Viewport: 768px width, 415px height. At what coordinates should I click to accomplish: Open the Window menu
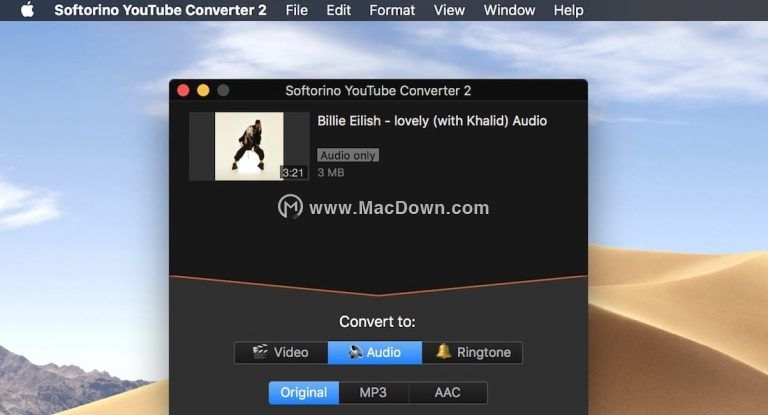(x=509, y=10)
